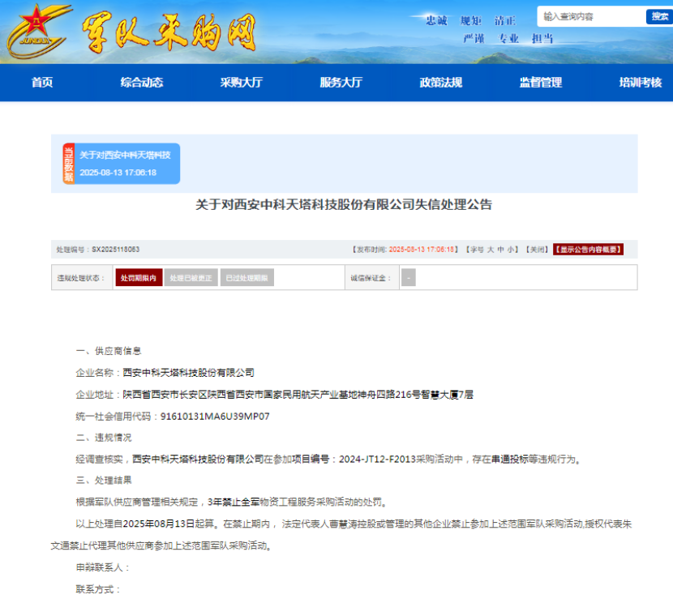Click the 企业地址 line with 神舟四路216号
Image resolution: width=673 pixels, height=616 pixels.
pyautogui.click(x=275, y=394)
